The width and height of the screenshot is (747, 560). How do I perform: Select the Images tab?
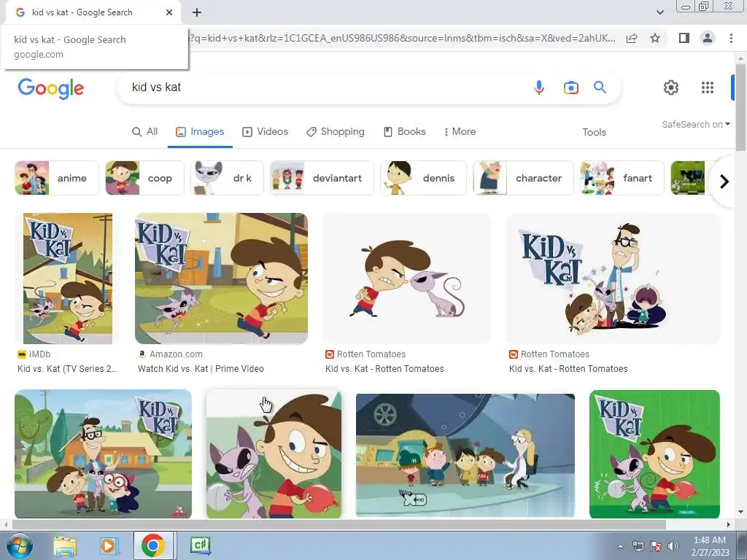(200, 132)
